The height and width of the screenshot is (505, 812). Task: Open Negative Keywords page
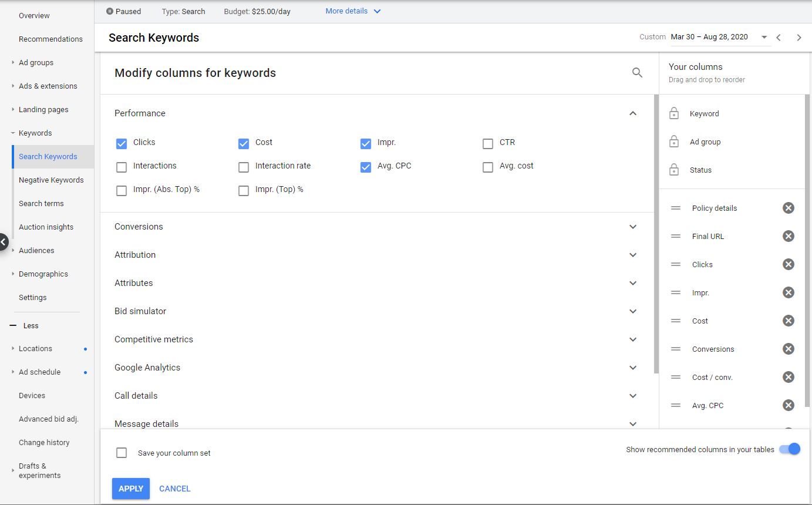[x=51, y=180]
